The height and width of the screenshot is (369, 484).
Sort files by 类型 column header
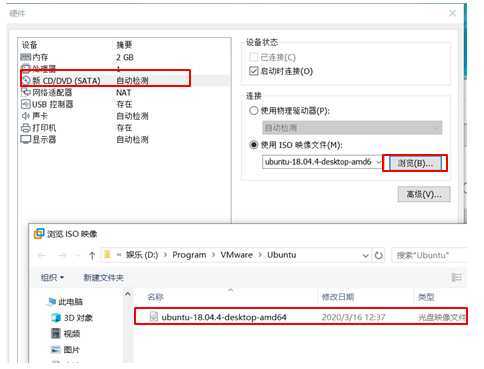click(x=426, y=297)
